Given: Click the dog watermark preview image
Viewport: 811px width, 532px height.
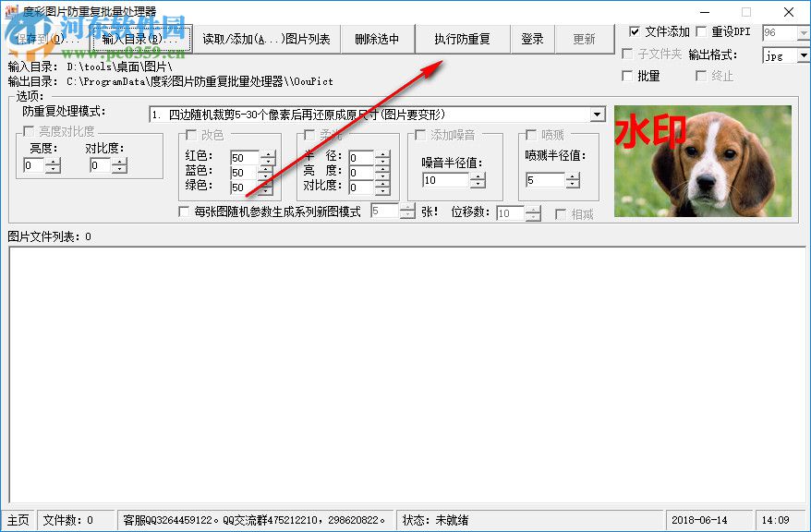Looking at the screenshot, I should pos(704,160).
